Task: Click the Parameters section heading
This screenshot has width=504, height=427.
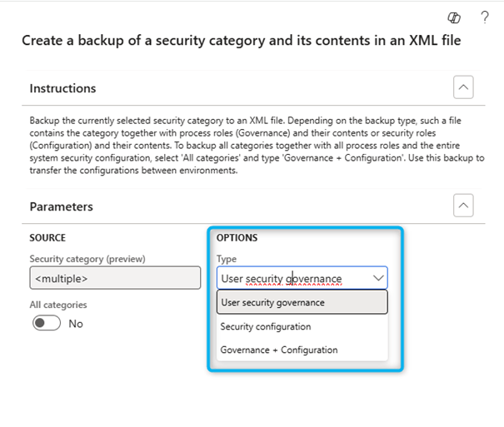Action: coord(61,206)
